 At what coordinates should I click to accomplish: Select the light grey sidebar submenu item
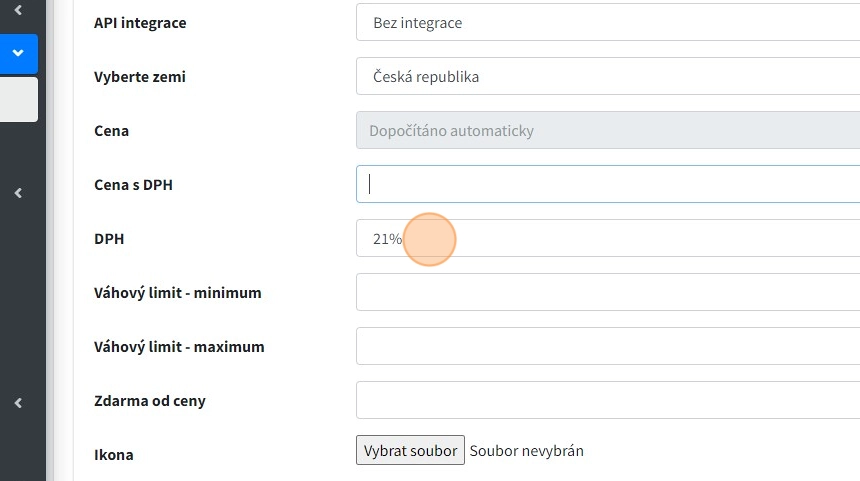click(x=18, y=100)
